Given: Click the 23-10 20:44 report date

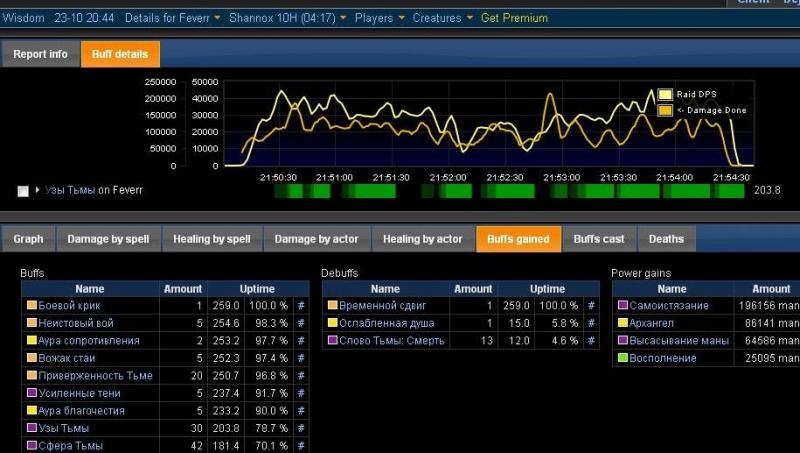Looking at the screenshot, I should (x=84, y=18).
